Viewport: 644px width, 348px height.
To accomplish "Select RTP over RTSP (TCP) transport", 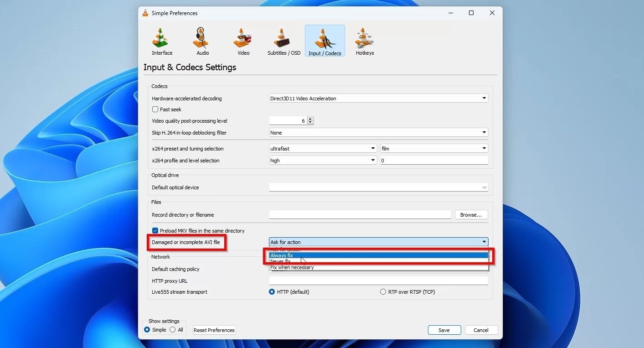I will click(383, 291).
